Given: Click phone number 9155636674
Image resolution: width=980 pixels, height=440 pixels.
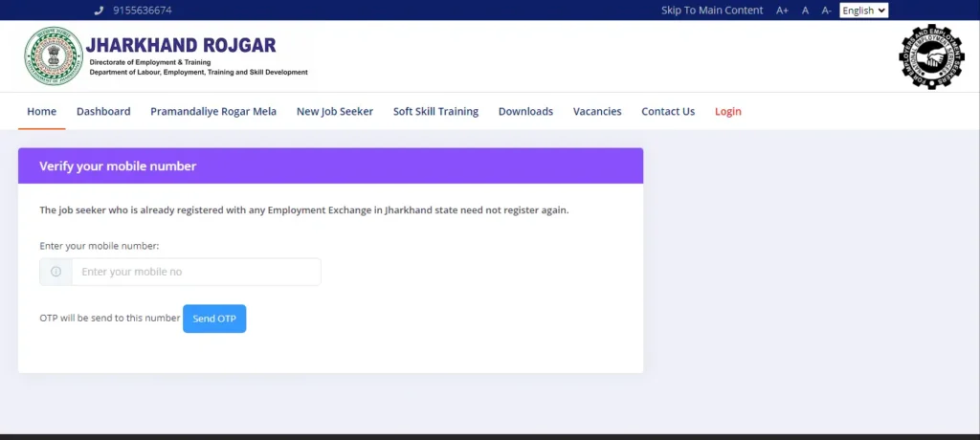Looking at the screenshot, I should [143, 11].
